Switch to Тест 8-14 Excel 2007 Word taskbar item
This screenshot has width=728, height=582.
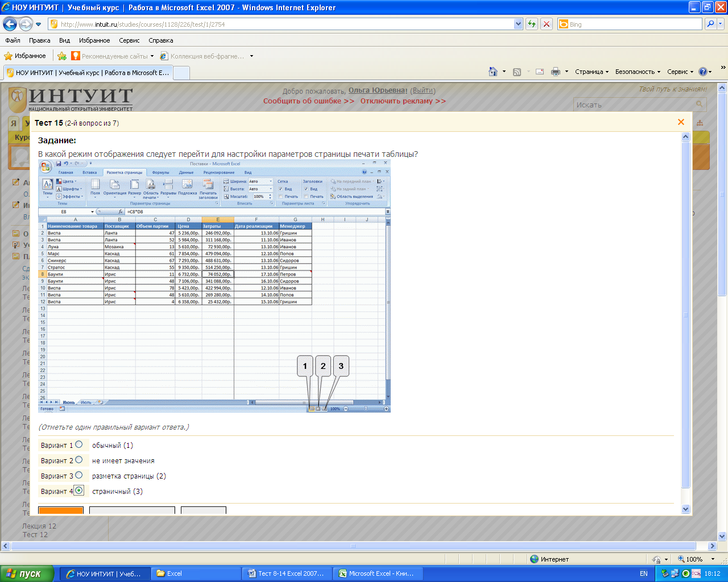pyautogui.click(x=287, y=573)
